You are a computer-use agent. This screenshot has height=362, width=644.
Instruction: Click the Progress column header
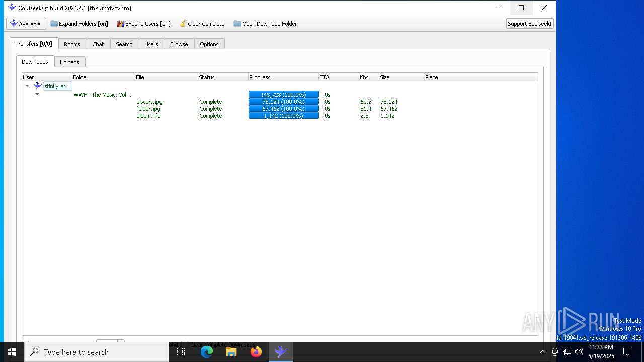(283, 77)
